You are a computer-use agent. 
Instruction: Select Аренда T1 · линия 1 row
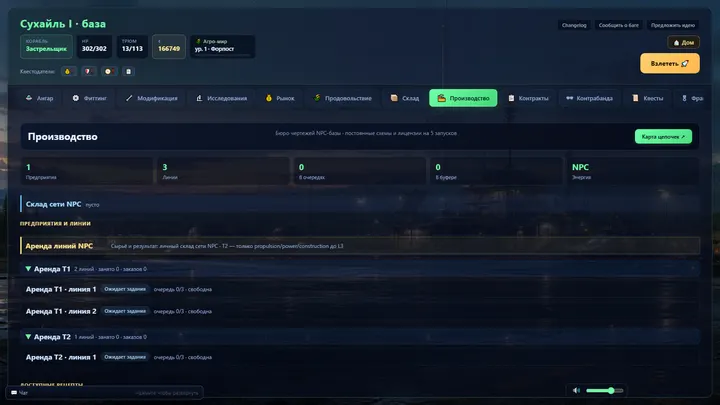click(360, 289)
